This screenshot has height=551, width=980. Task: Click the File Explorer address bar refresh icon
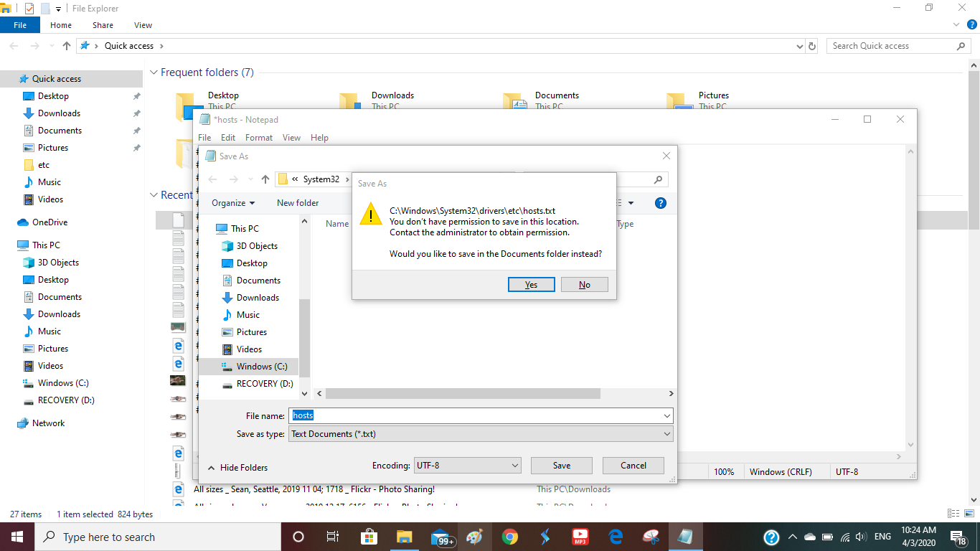812,46
